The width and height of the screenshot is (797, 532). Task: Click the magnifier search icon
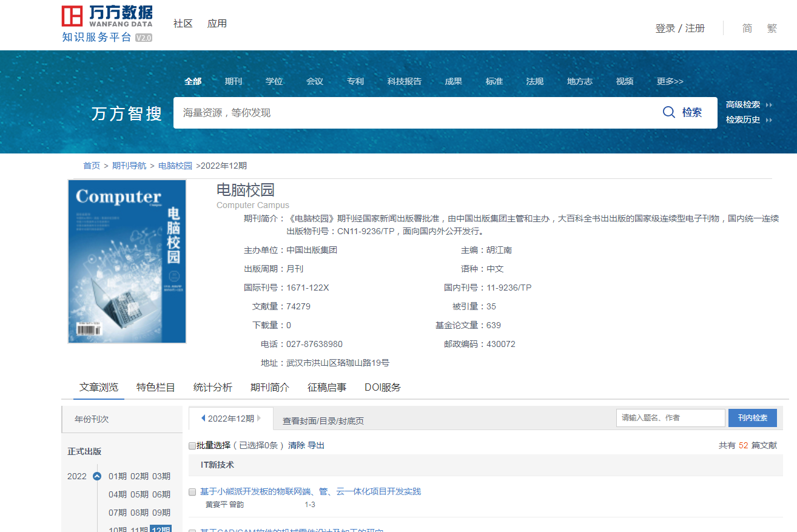(x=669, y=112)
